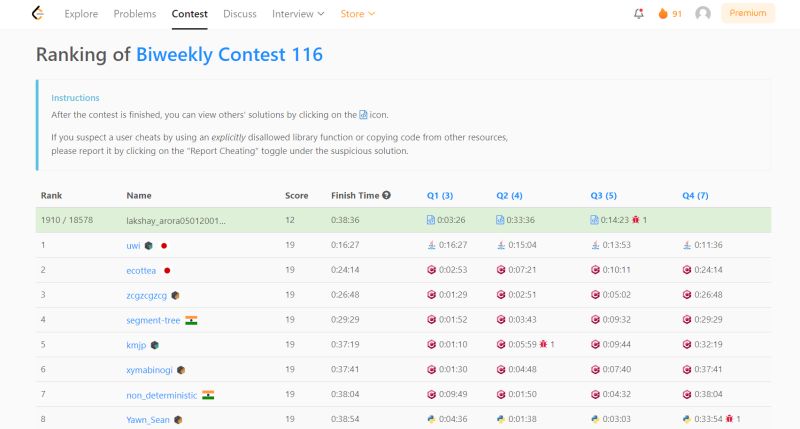Viewport: 800px width, 429px height.
Task: Open uwi's Q4 Java solution icon
Action: coord(687,245)
